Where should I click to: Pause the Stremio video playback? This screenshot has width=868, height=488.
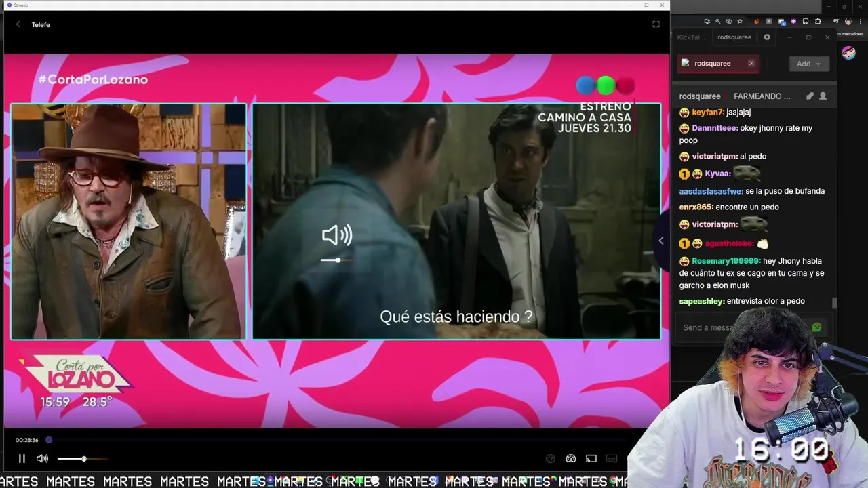[x=22, y=459]
